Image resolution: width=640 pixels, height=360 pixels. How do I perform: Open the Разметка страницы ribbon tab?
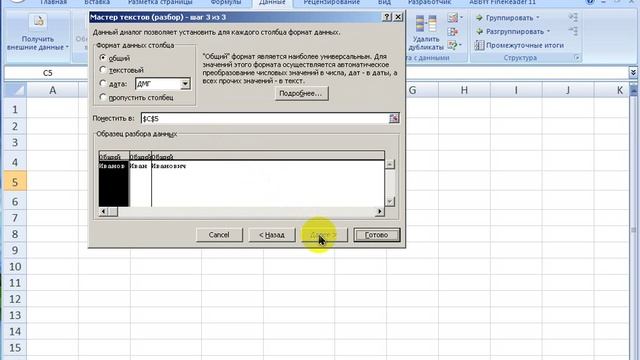click(x=160, y=2)
